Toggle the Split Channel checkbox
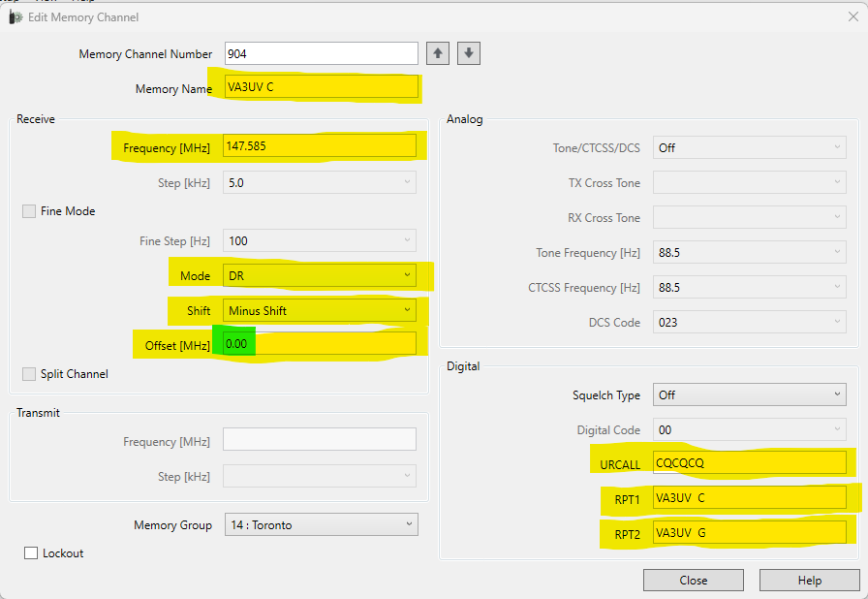The height and width of the screenshot is (599, 868). tap(29, 374)
